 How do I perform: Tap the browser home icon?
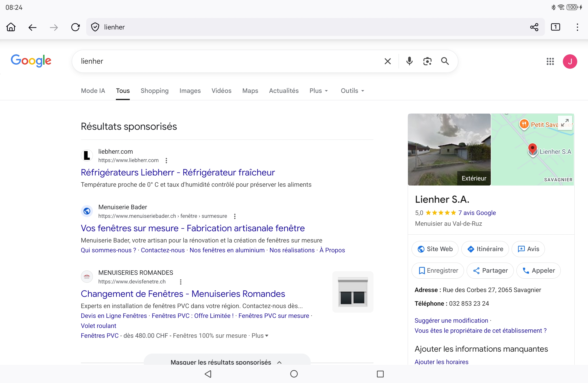11,27
